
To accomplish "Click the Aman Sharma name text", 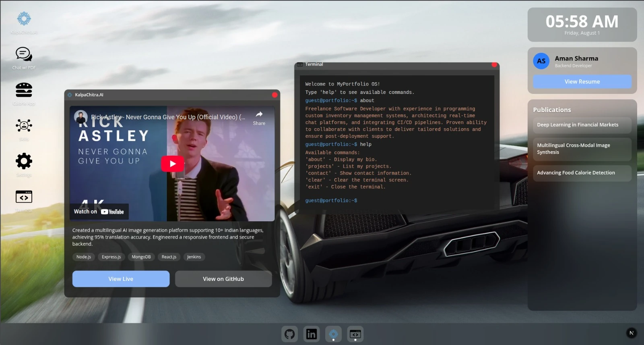I will pos(576,58).
